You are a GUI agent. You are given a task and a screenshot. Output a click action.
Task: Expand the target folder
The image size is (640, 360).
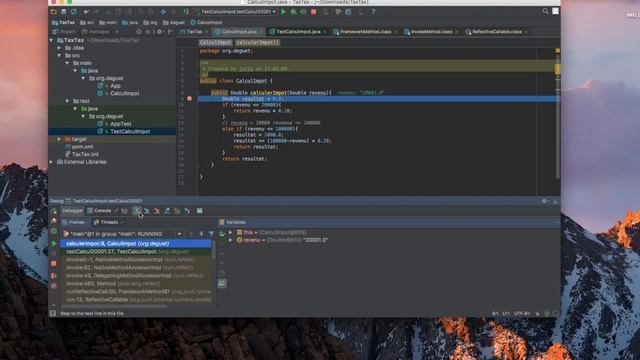point(59,139)
